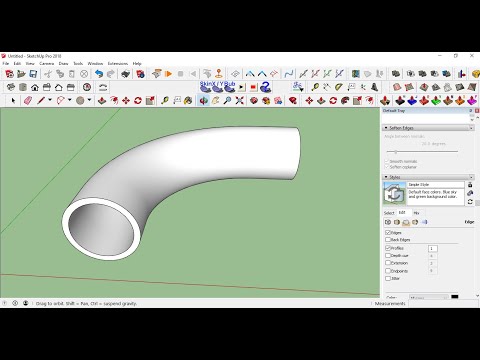Click the Protractor tool icon
Viewport: 480px width, 360px height.
(339, 87)
